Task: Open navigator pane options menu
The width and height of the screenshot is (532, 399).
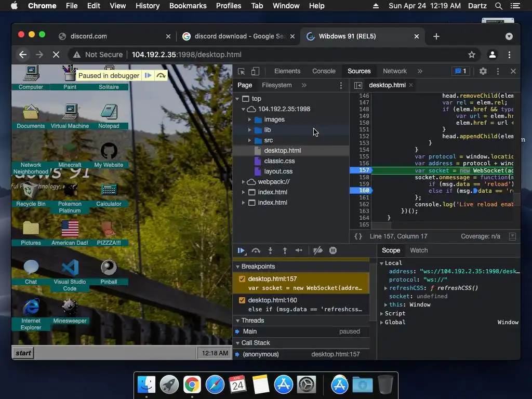Action: click(341, 86)
